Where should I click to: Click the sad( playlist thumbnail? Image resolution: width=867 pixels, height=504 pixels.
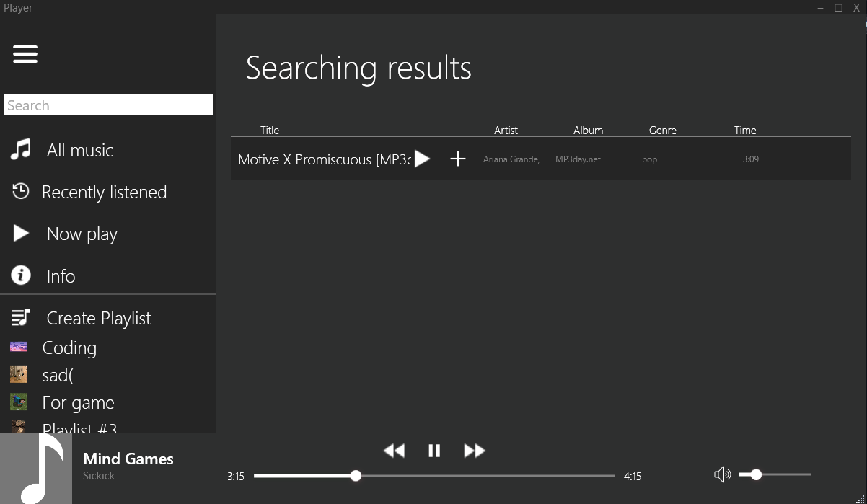pos(19,374)
